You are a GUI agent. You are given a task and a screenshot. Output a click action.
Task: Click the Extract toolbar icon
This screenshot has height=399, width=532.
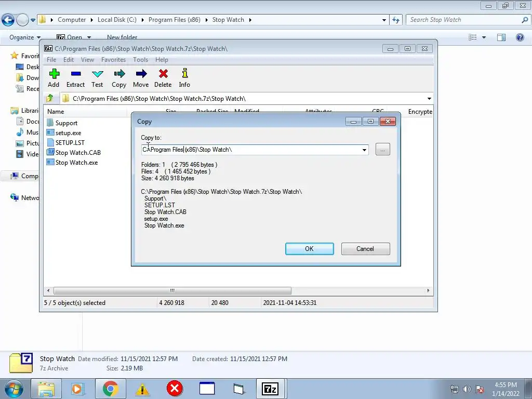[75, 78]
